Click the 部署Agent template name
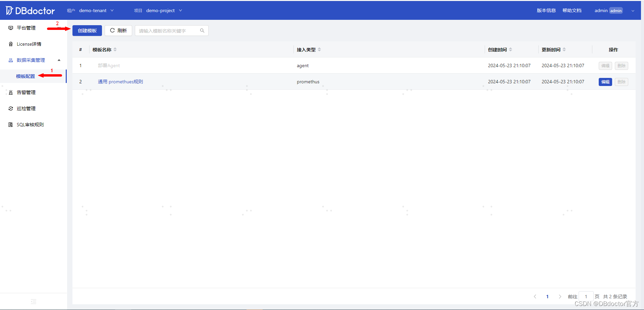Viewport: 644px width, 310px height. (109, 65)
